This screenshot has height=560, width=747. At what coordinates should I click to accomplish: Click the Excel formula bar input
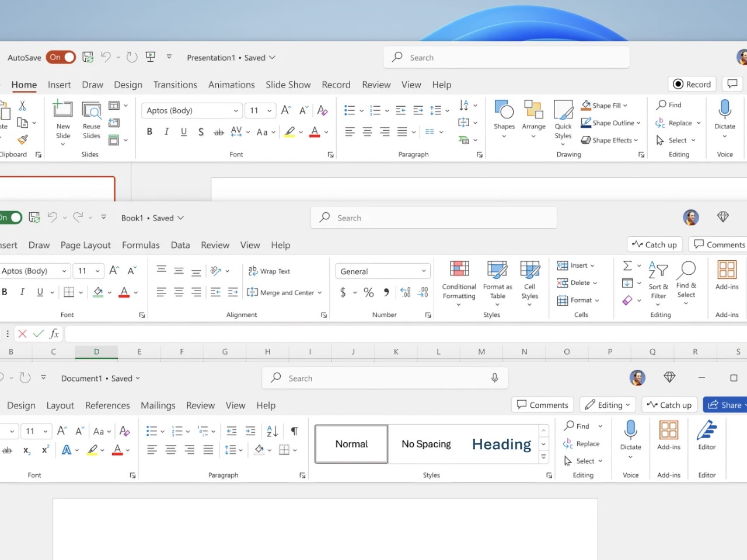tap(406, 334)
